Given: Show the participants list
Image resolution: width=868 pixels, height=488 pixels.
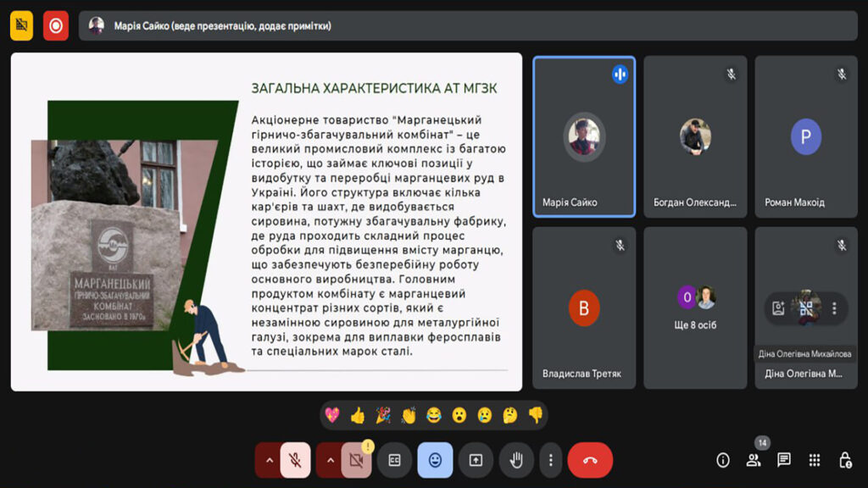Looking at the screenshot, I should coord(754,460).
